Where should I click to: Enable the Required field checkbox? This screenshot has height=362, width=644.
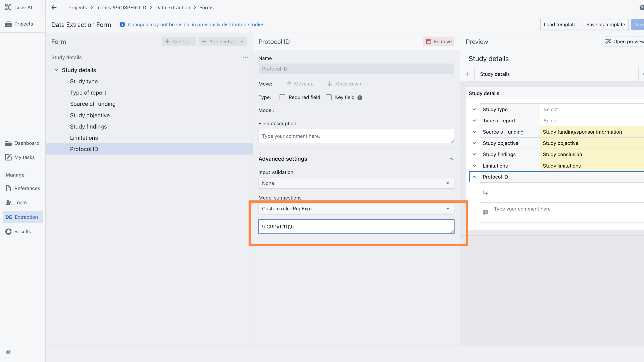(282, 97)
